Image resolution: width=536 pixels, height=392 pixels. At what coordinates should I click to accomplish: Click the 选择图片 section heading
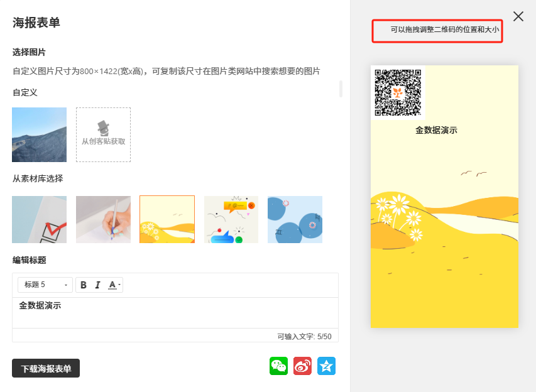click(x=29, y=52)
